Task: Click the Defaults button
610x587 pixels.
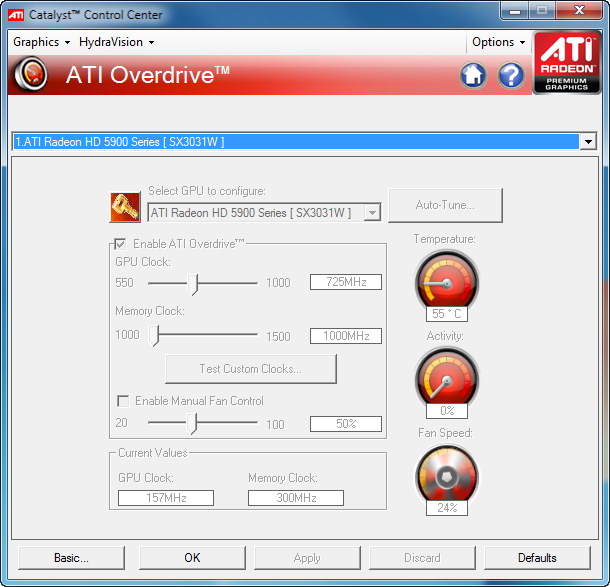Action: 537,558
